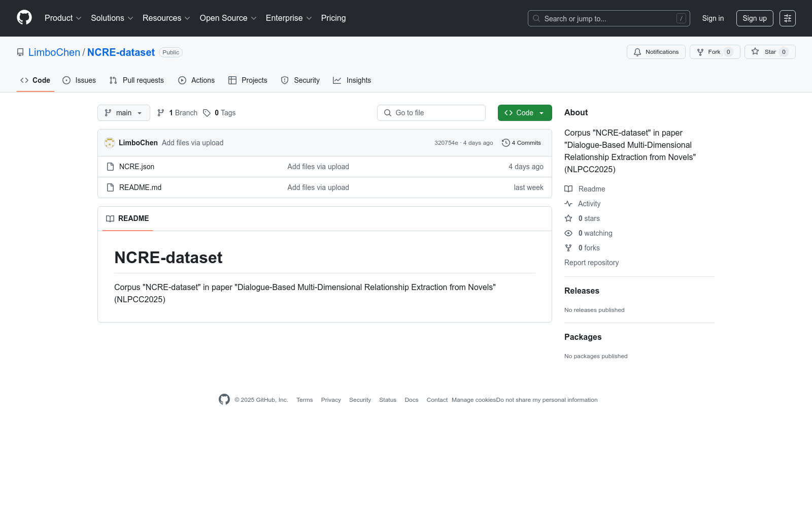Viewport: 812px width, 508px height.
Task: Click the NCRE.json file icon
Action: click(x=110, y=167)
